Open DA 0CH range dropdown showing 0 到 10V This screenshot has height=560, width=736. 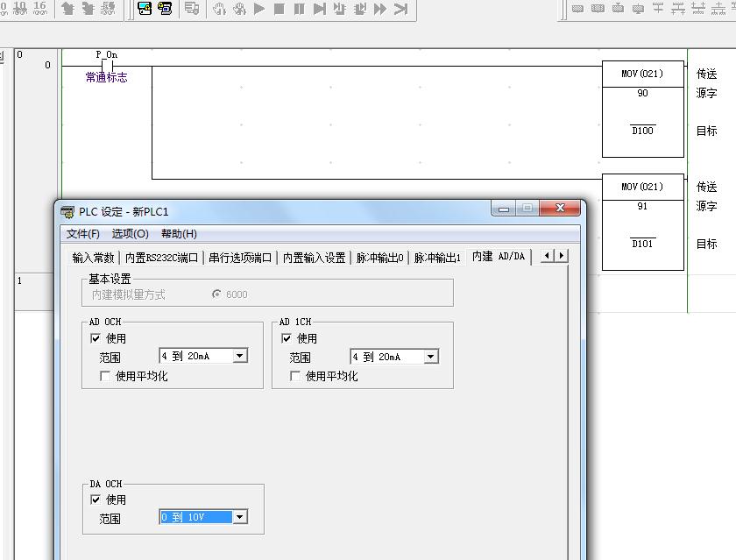pos(240,517)
